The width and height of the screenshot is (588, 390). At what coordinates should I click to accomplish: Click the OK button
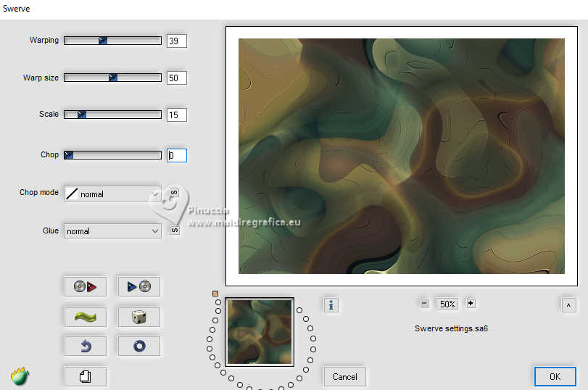pyautogui.click(x=555, y=376)
